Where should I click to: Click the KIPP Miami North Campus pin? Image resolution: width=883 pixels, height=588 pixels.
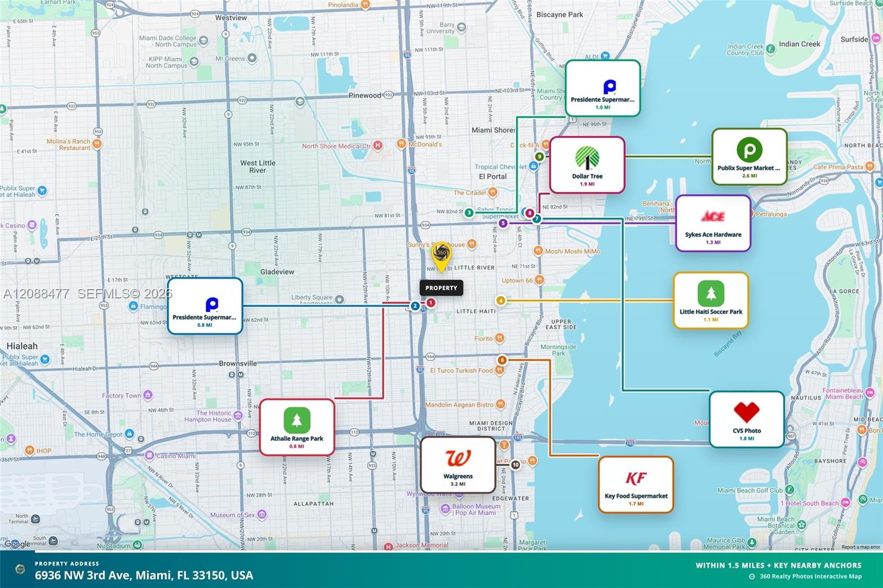pyautogui.click(x=194, y=62)
